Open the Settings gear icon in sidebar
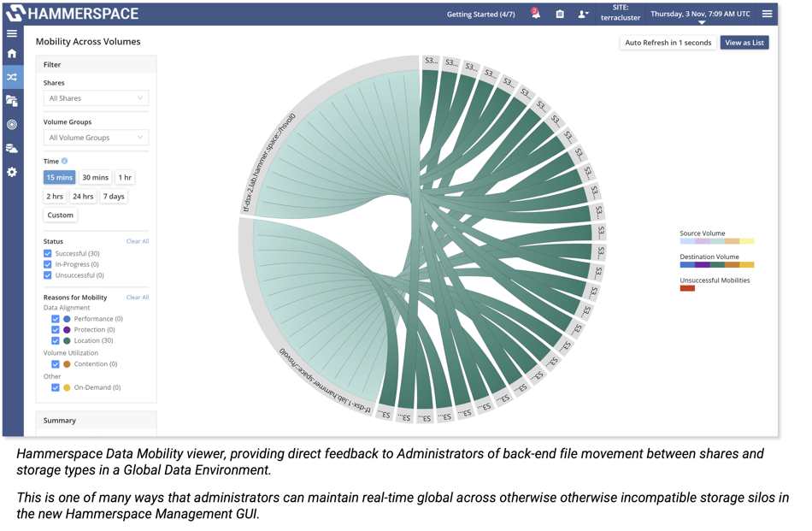The height and width of the screenshot is (531, 812). click(x=12, y=172)
